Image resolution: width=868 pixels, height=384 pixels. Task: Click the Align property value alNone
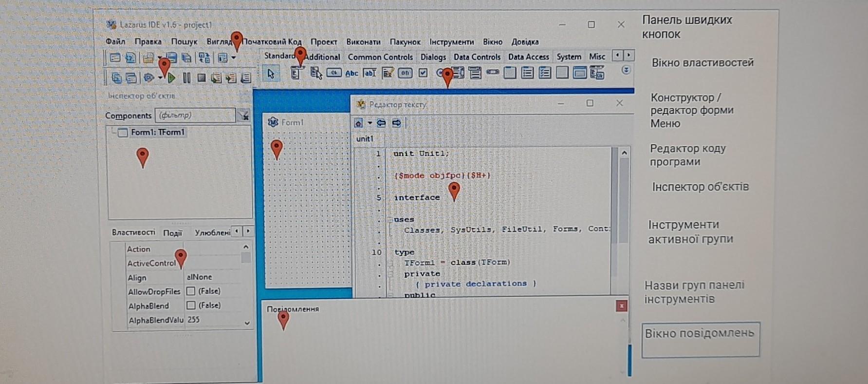click(x=199, y=277)
